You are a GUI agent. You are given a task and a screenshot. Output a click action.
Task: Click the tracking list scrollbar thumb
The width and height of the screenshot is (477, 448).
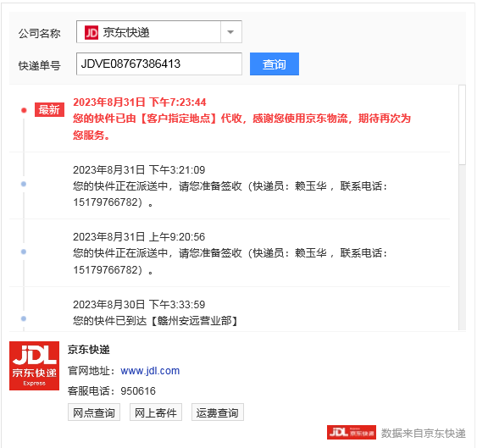(x=462, y=125)
